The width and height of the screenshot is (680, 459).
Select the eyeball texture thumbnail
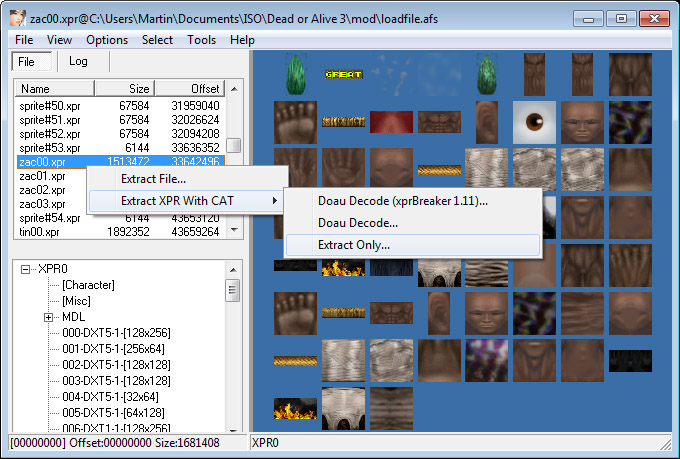534,122
